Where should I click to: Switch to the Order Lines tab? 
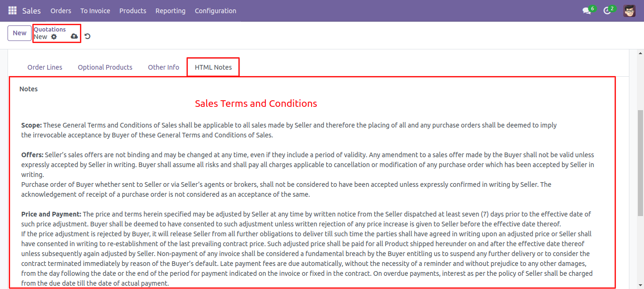(45, 67)
